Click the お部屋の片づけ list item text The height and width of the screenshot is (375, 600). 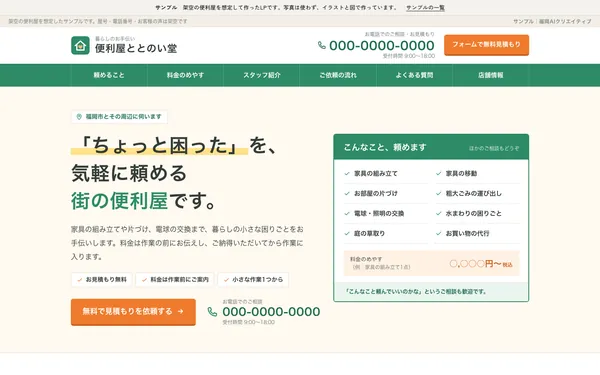click(x=376, y=194)
